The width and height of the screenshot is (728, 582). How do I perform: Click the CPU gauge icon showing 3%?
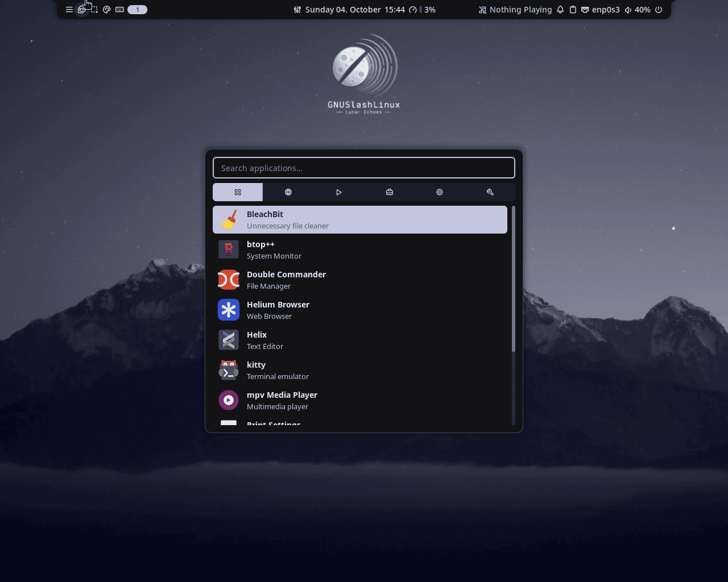pos(413,10)
